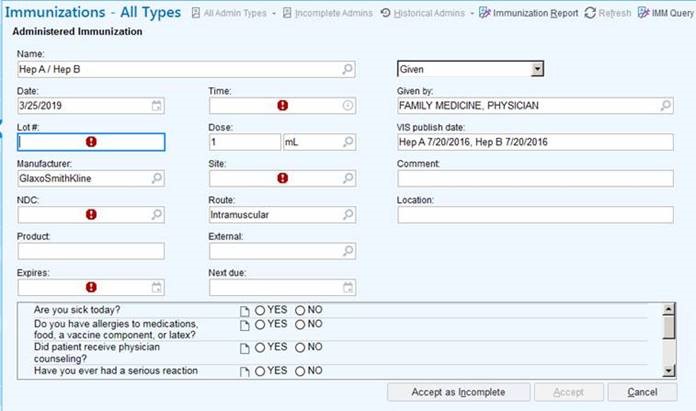
Task: Click note icon for serious reaction question
Action: [x=245, y=371]
